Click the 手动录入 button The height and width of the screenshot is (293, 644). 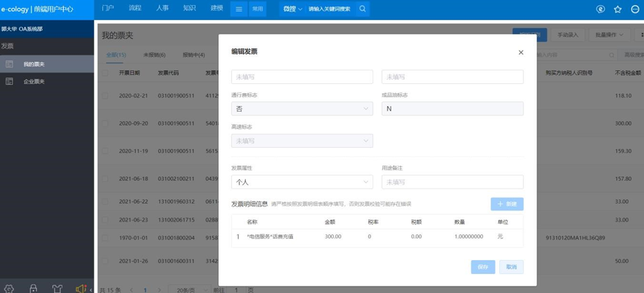pyautogui.click(x=568, y=35)
